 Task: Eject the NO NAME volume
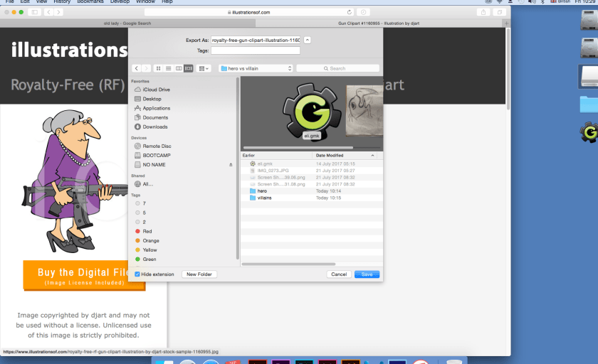click(230, 164)
